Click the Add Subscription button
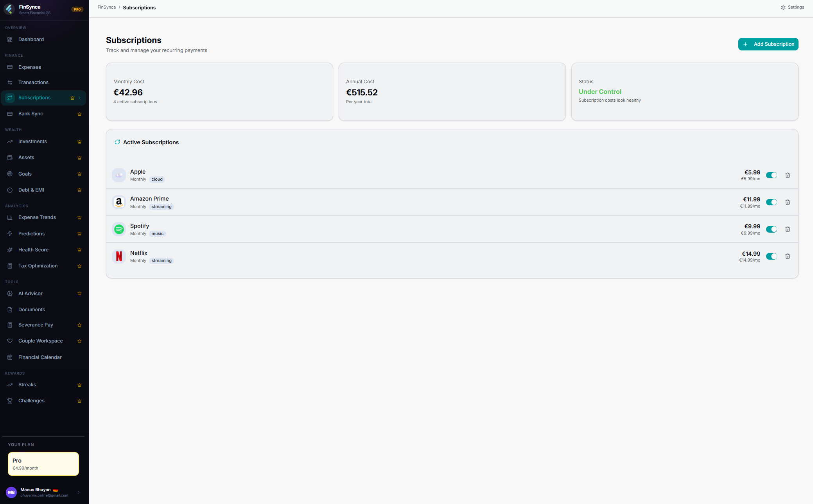Viewport: 813px width, 504px height. click(x=768, y=44)
